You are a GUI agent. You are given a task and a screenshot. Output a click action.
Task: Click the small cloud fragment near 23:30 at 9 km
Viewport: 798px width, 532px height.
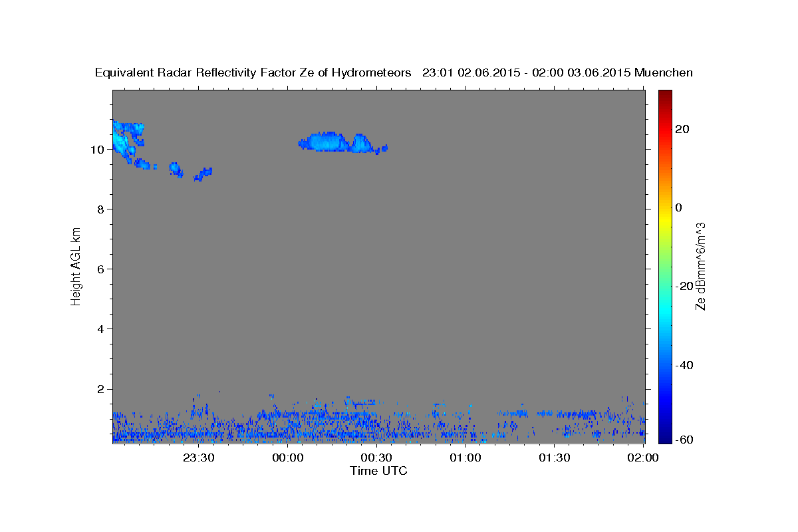[x=203, y=174]
